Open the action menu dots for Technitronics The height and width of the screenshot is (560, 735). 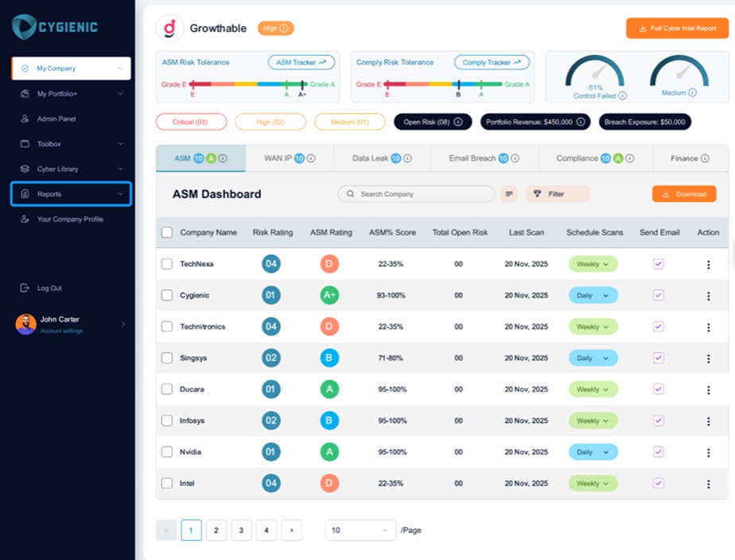[708, 328]
